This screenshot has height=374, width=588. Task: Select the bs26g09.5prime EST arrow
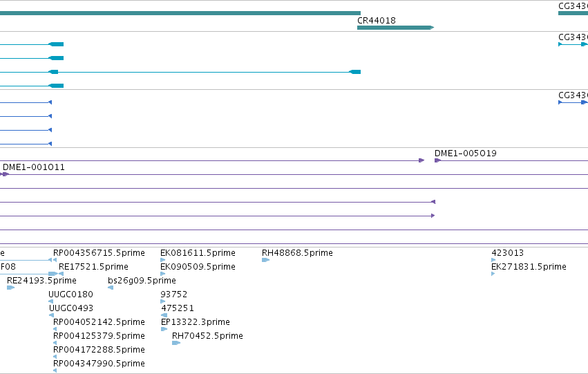tap(111, 288)
